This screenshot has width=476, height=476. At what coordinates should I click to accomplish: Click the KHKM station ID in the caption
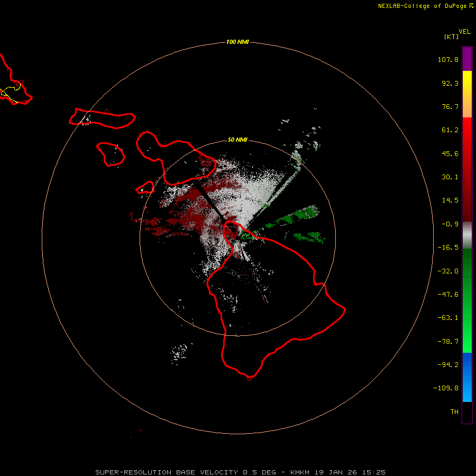pyautogui.click(x=300, y=472)
